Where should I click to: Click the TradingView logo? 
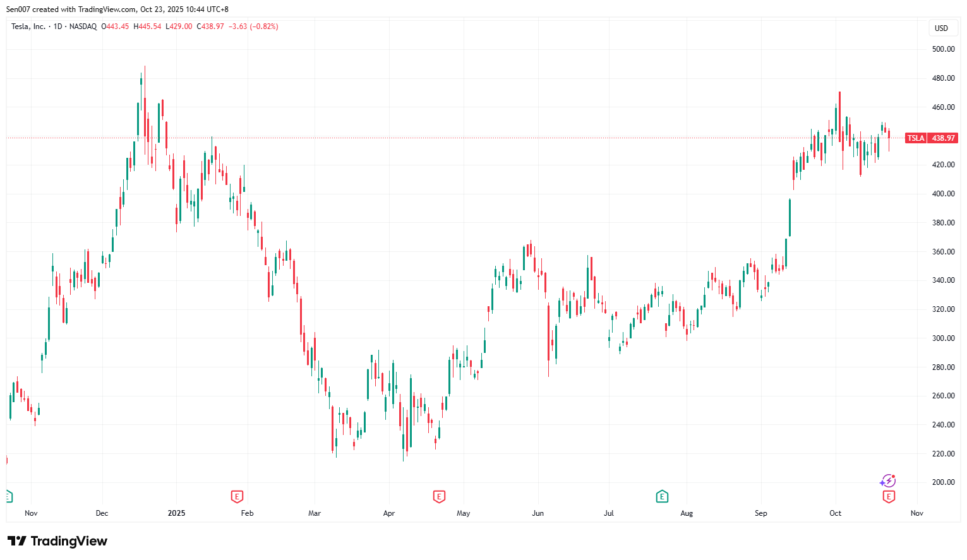coord(57,541)
